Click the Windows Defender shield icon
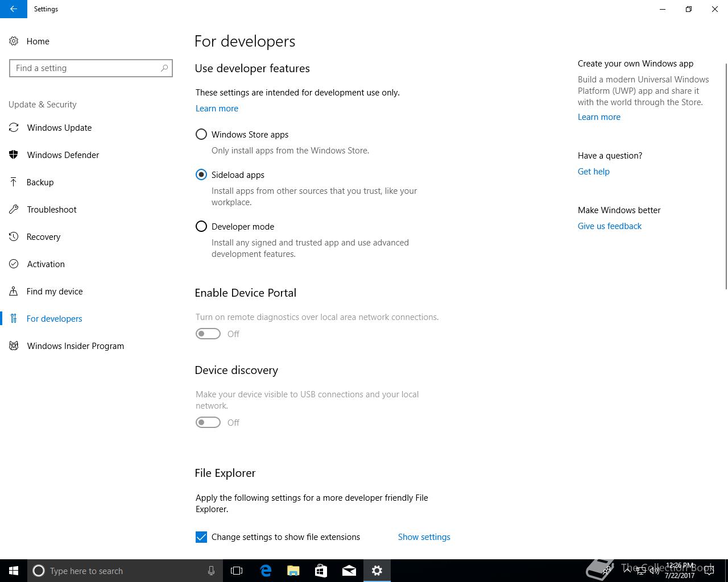 point(14,155)
